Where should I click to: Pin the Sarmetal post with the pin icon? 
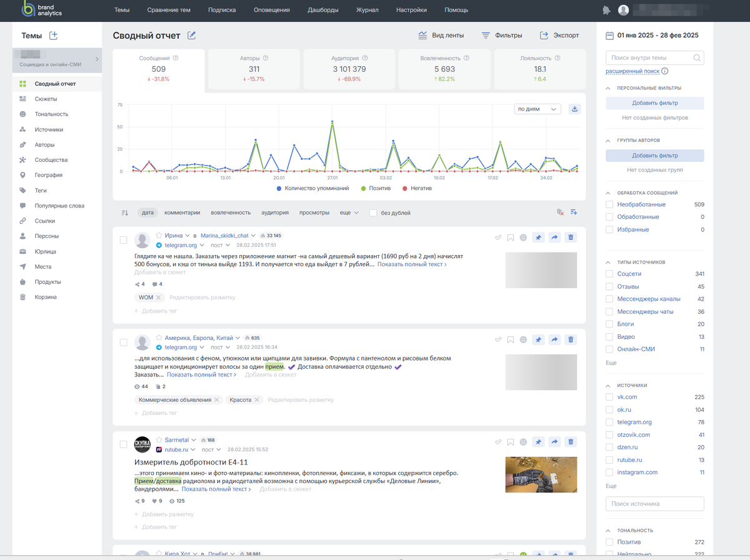tap(538, 442)
